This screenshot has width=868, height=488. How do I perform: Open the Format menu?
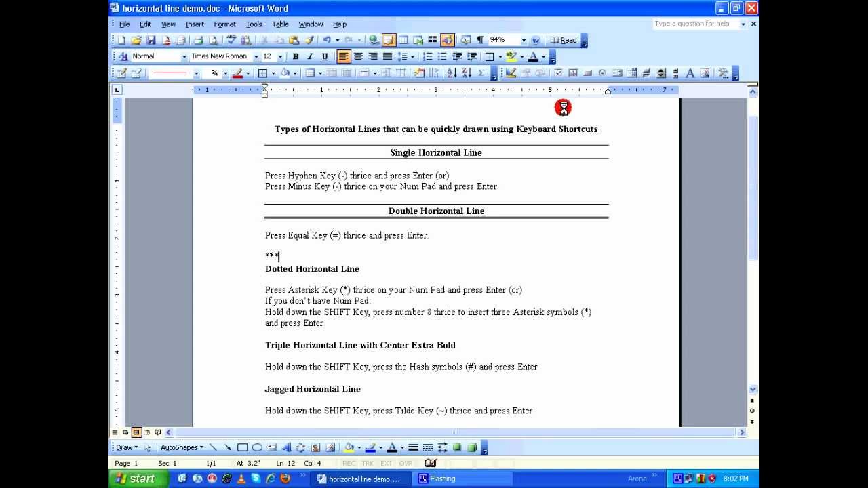click(x=224, y=24)
